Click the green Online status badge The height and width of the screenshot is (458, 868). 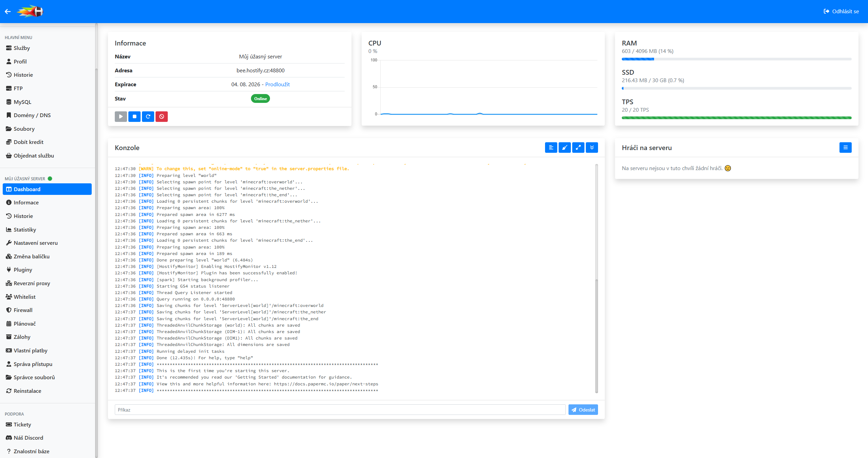point(260,98)
